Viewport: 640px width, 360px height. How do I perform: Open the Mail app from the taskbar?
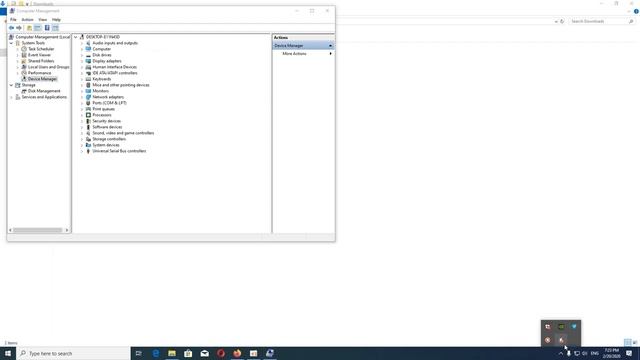[204, 353]
